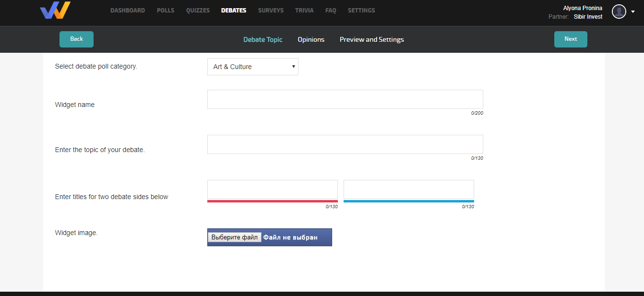This screenshot has height=296, width=644.
Task: Click the user avatar icon
Action: (x=619, y=12)
